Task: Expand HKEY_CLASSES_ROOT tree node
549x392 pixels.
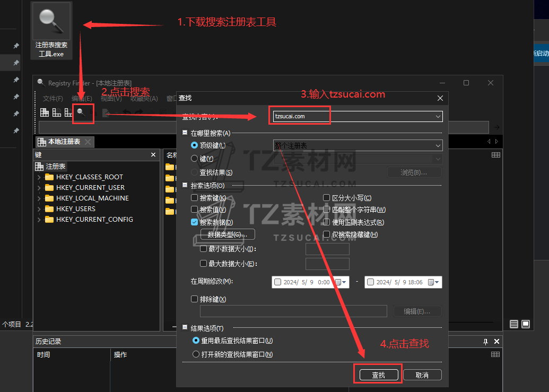Action: [x=39, y=178]
